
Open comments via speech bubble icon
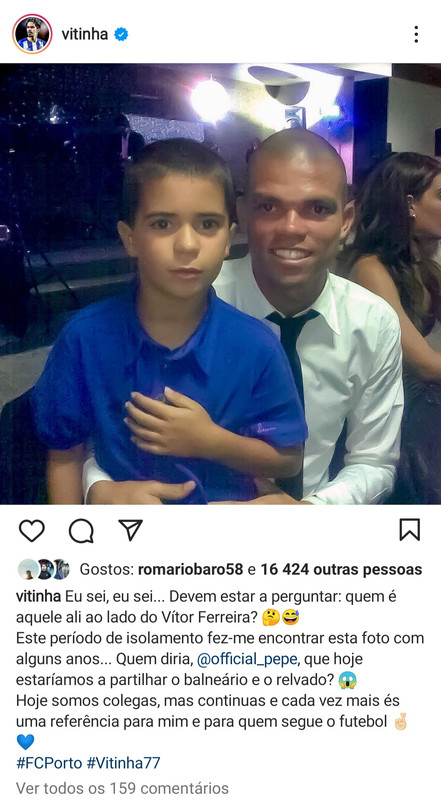(x=81, y=531)
